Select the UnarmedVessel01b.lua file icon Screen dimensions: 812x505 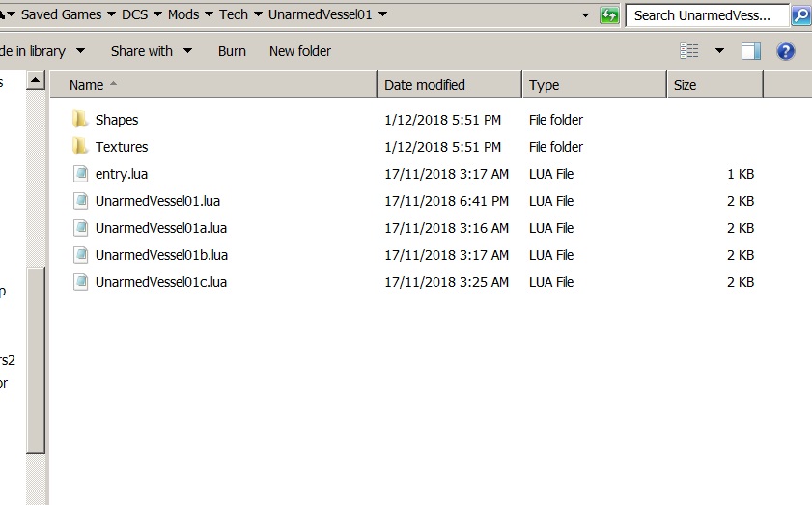pyautogui.click(x=80, y=254)
